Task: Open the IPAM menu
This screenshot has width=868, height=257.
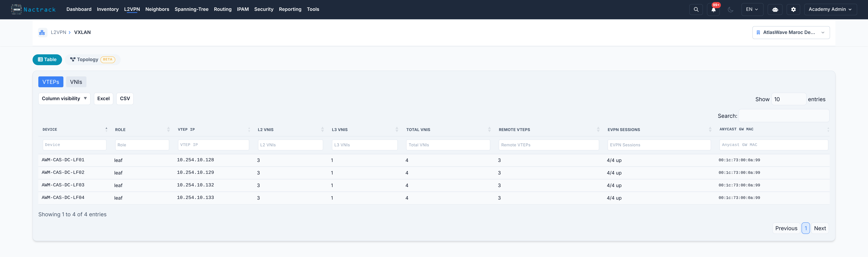Action: (x=243, y=10)
